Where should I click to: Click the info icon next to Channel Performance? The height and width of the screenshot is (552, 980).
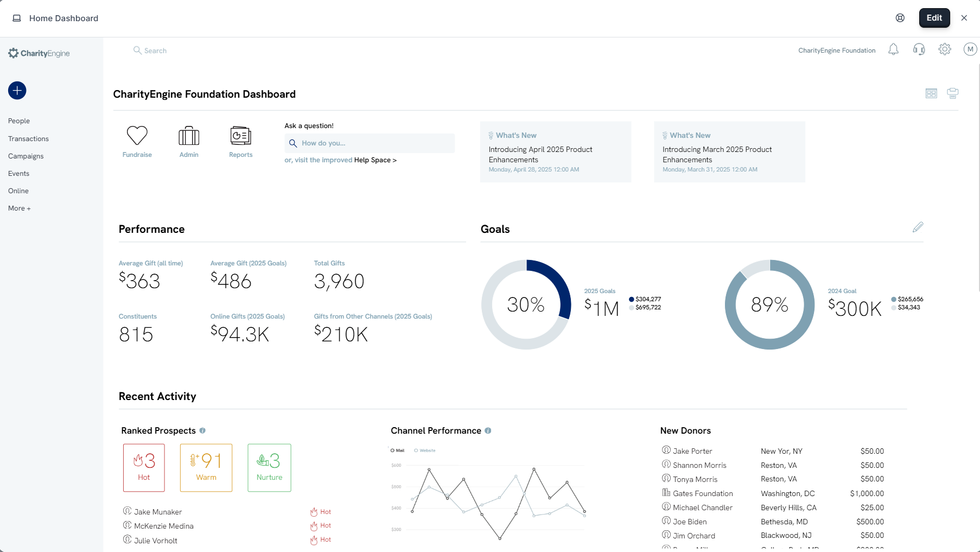tap(488, 430)
